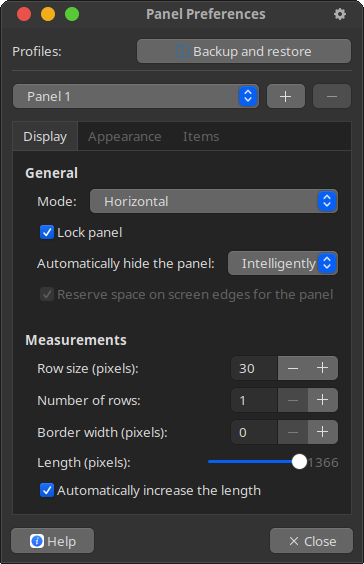
Task: Click the blue info icon on the Help button
Action: coord(37,541)
